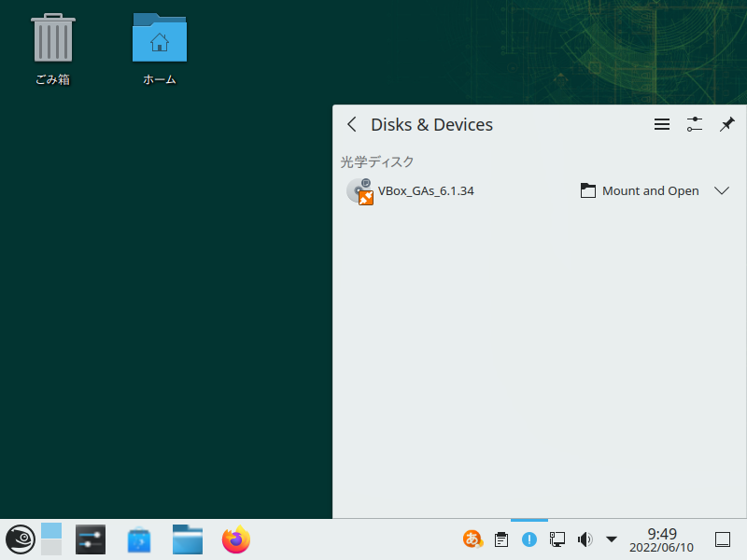Screen dimensions: 747x560
Task: Select the VBox_GAs_6.1.34 optical disc icon
Action: [x=360, y=191]
